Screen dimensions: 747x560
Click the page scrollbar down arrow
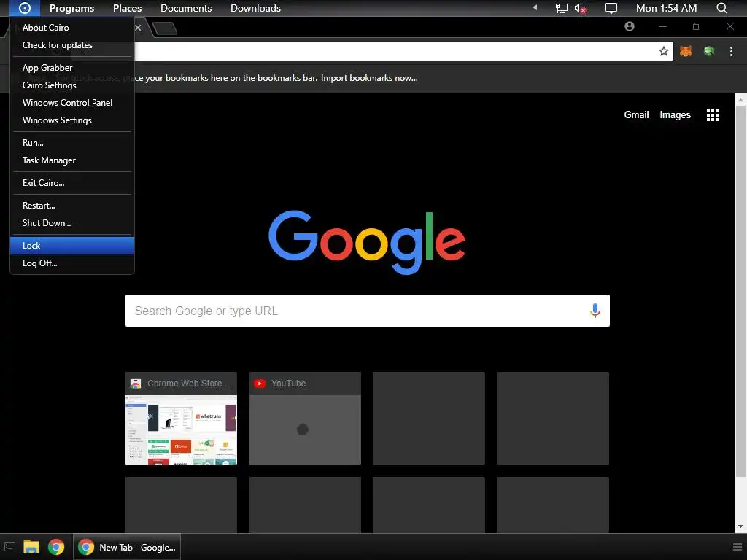pyautogui.click(x=740, y=526)
